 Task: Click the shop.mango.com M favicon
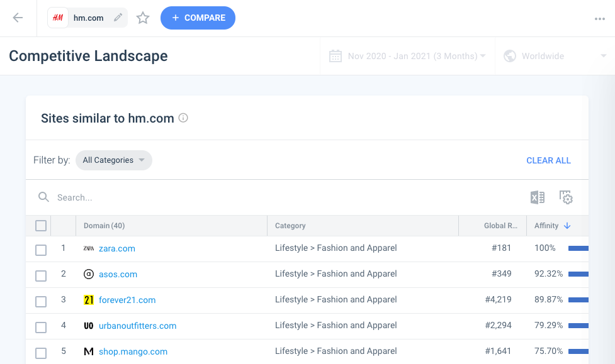[89, 351]
